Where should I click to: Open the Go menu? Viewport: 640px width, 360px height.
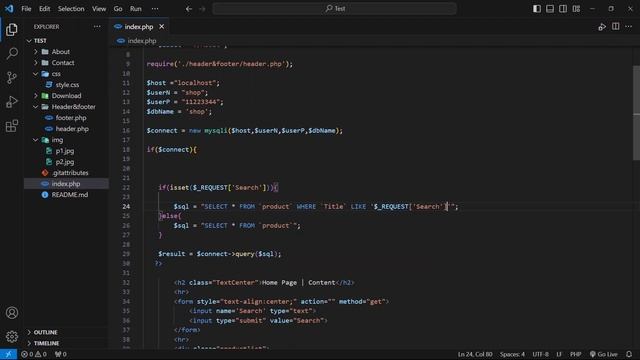[x=118, y=9]
